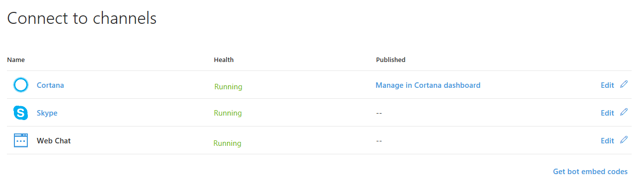Screen dimensions: 644x190
Task: Click the Health column header
Action: 224,60
